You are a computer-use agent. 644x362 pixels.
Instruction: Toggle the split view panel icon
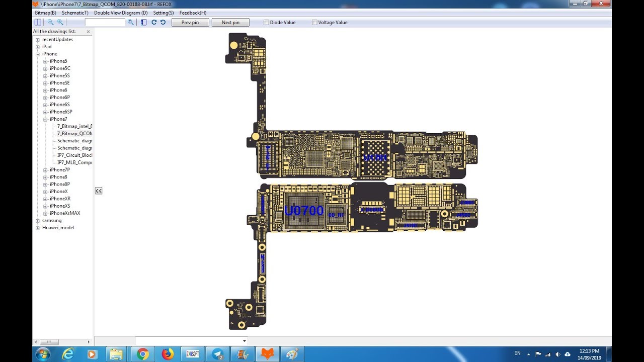(x=38, y=22)
